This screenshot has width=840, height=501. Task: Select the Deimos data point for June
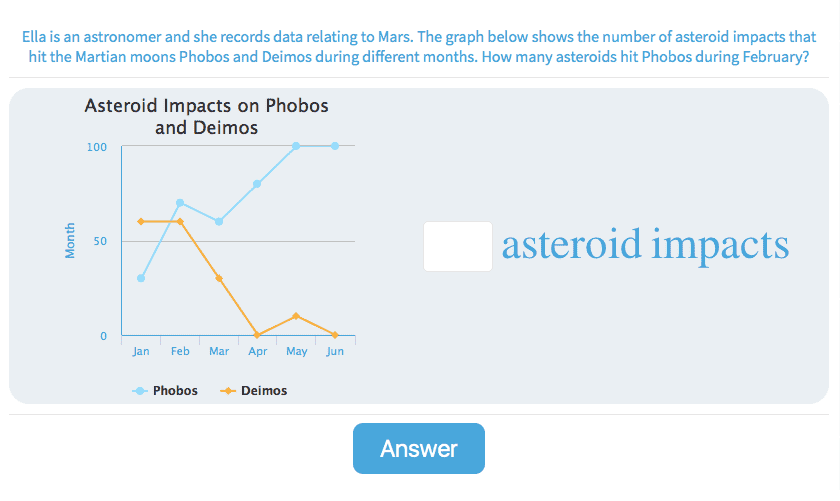pos(335,335)
